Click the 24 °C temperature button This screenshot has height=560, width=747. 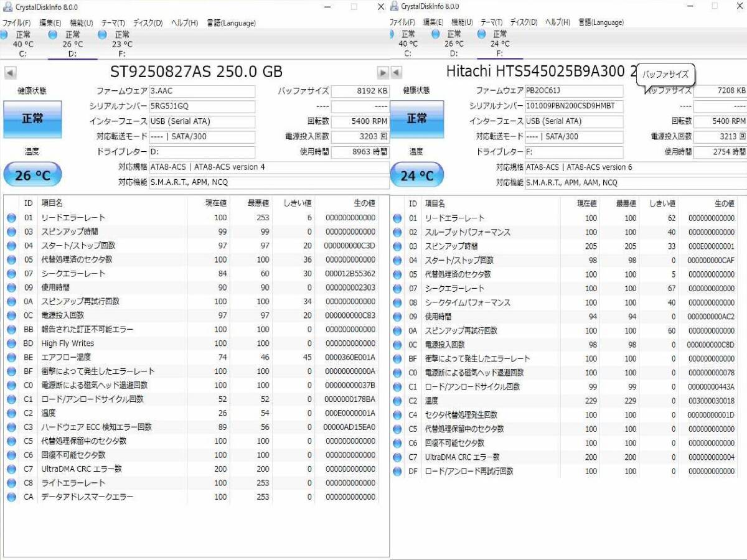click(417, 175)
